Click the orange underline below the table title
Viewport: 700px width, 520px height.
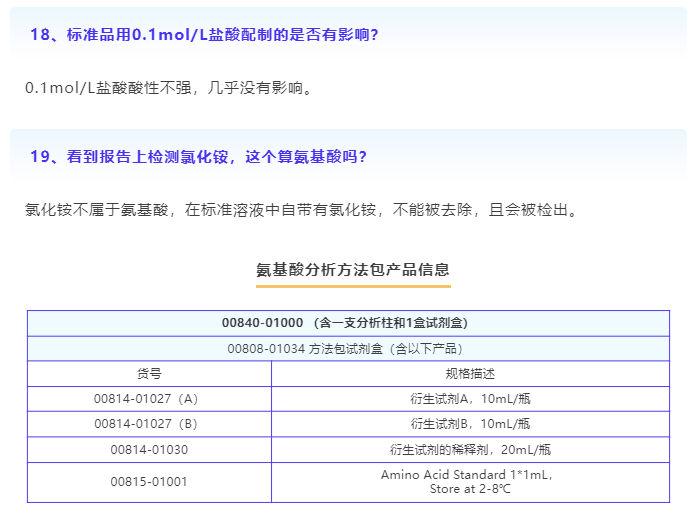353,286
